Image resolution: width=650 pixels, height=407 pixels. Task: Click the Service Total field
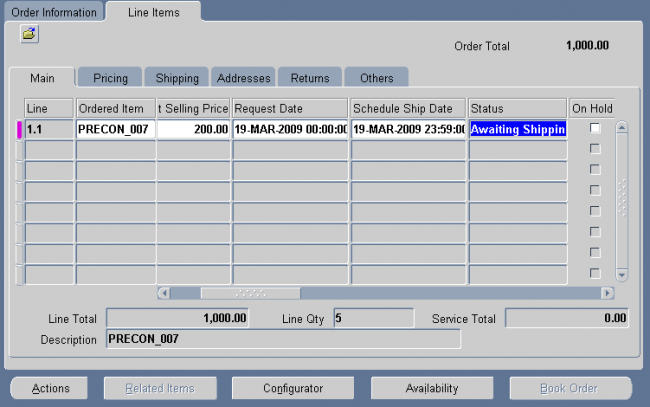(x=567, y=318)
